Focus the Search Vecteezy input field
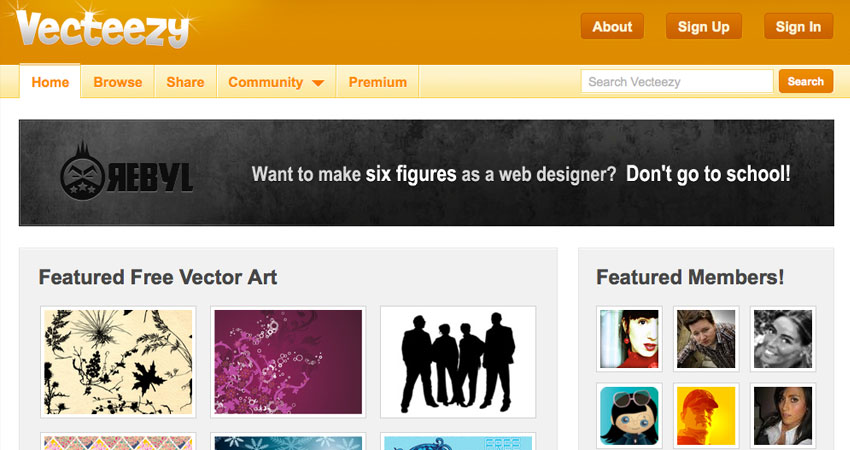Viewport: 850px width, 450px height. 676,82
